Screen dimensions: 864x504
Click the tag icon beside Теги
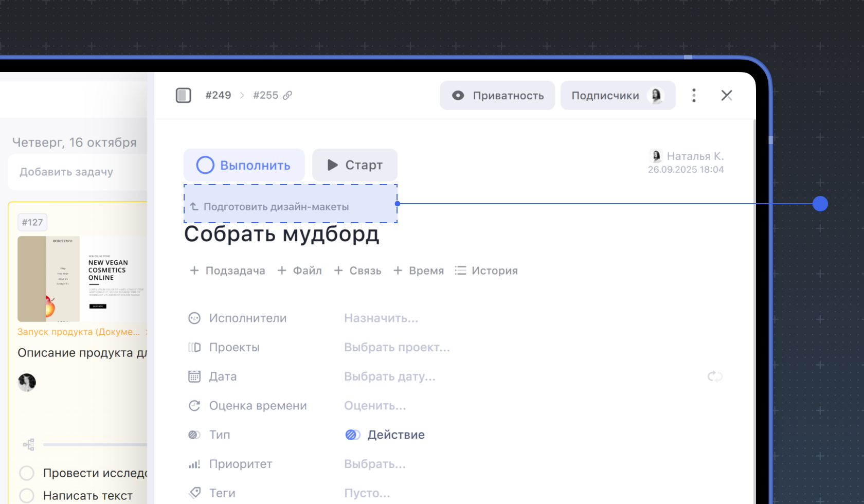point(194,493)
